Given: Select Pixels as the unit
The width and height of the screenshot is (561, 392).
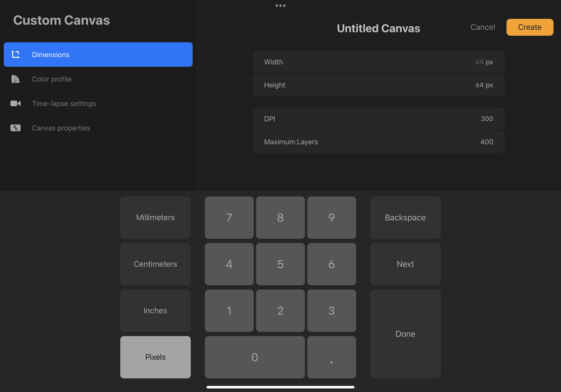Looking at the screenshot, I should click(x=155, y=357).
